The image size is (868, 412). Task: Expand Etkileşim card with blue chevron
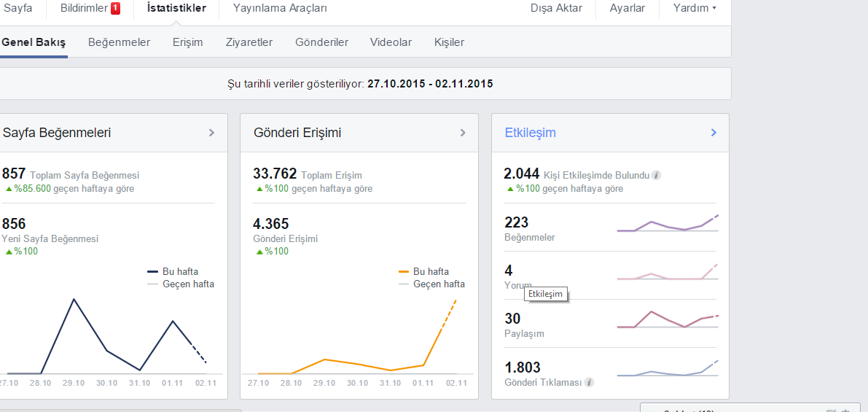click(x=713, y=132)
